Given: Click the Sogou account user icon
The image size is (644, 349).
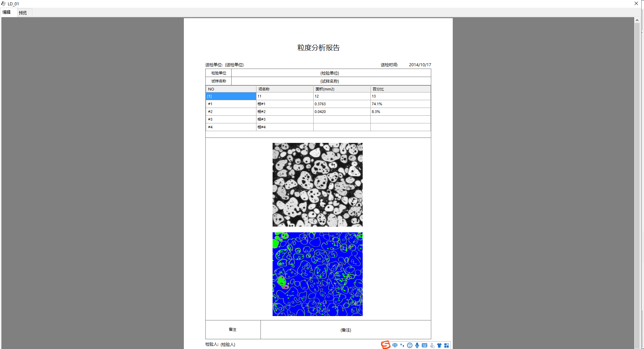Looking at the screenshot, I should coord(432,345).
